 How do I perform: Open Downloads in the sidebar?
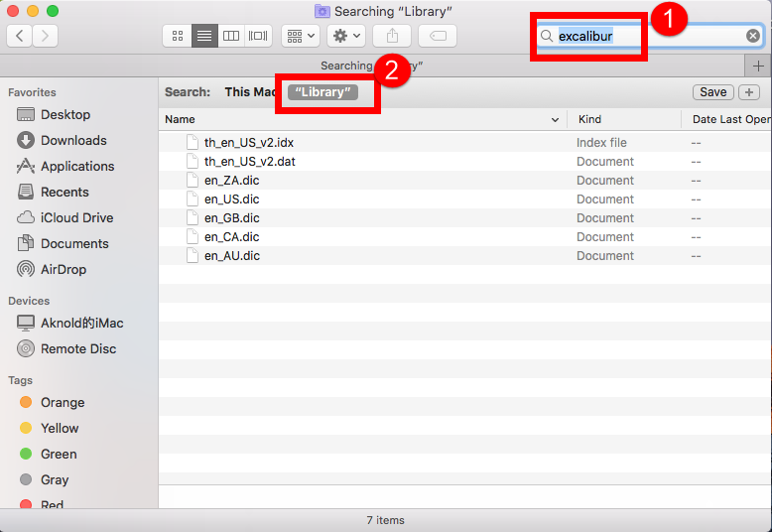pyautogui.click(x=73, y=141)
